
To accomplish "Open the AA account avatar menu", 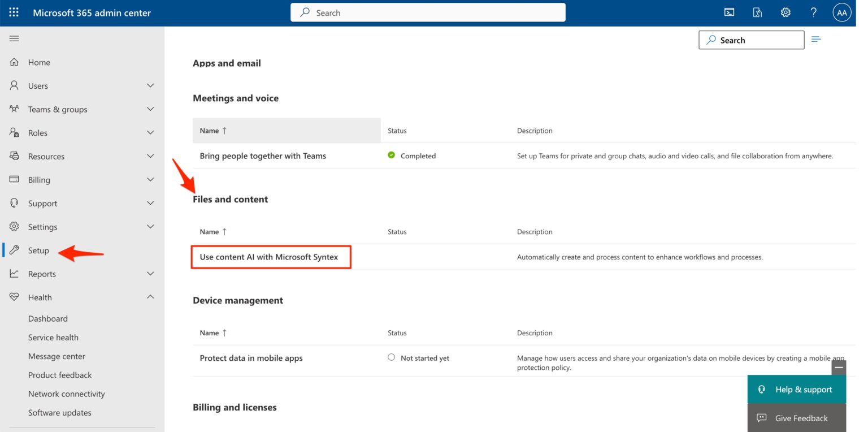I will [841, 12].
